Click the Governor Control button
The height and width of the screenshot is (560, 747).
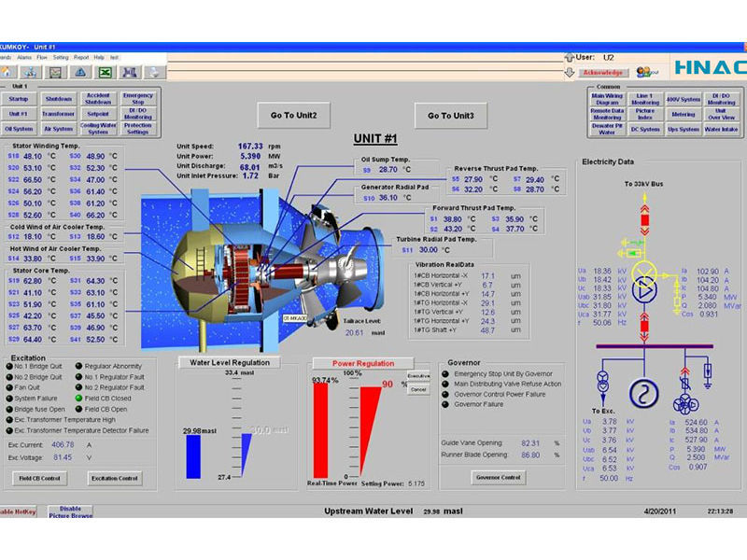tap(499, 477)
